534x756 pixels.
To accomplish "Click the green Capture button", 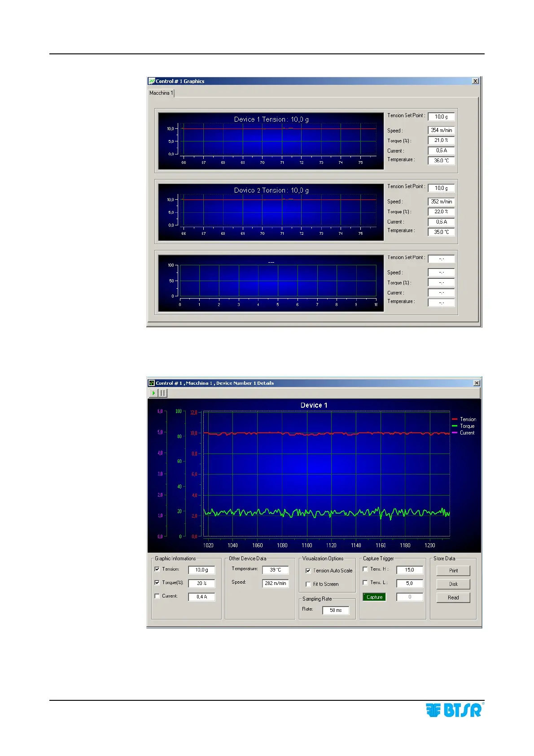I will click(x=374, y=597).
